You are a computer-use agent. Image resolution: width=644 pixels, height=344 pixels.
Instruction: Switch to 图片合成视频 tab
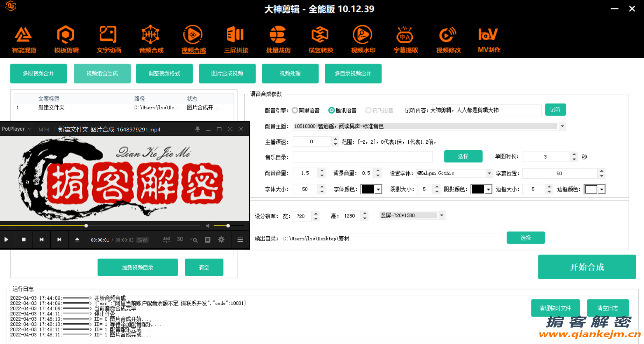(227, 73)
